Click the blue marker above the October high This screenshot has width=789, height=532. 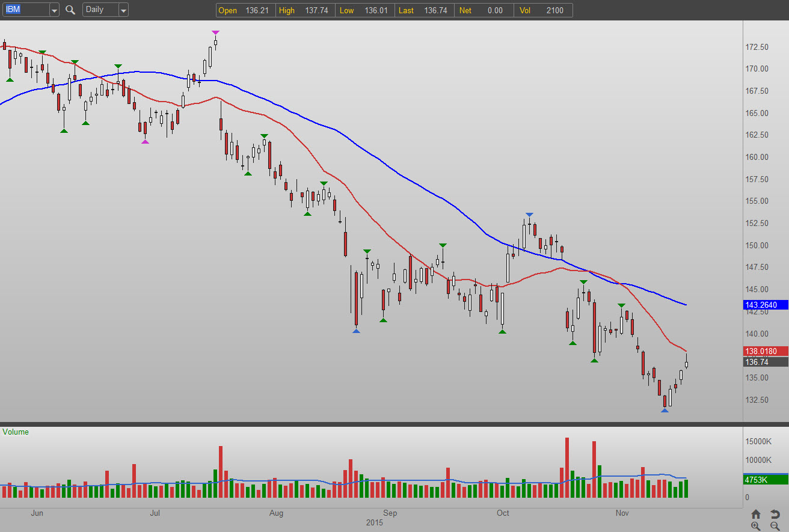[529, 215]
